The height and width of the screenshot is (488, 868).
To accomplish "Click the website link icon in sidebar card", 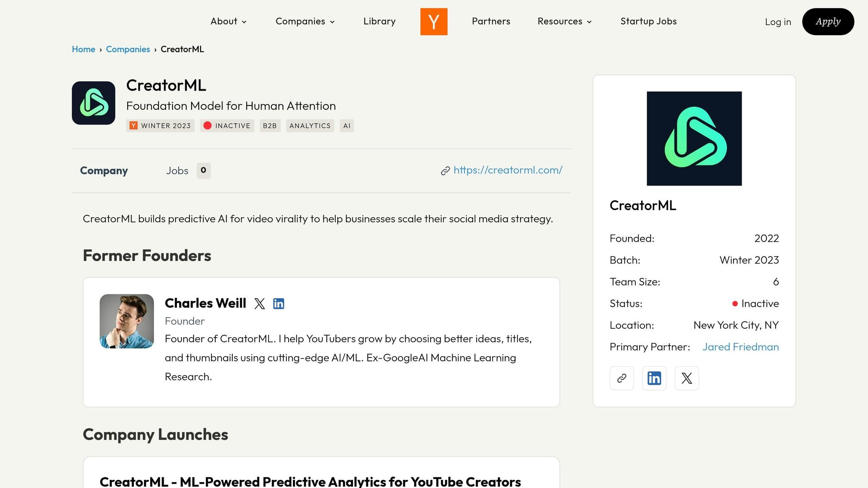I will click(622, 378).
